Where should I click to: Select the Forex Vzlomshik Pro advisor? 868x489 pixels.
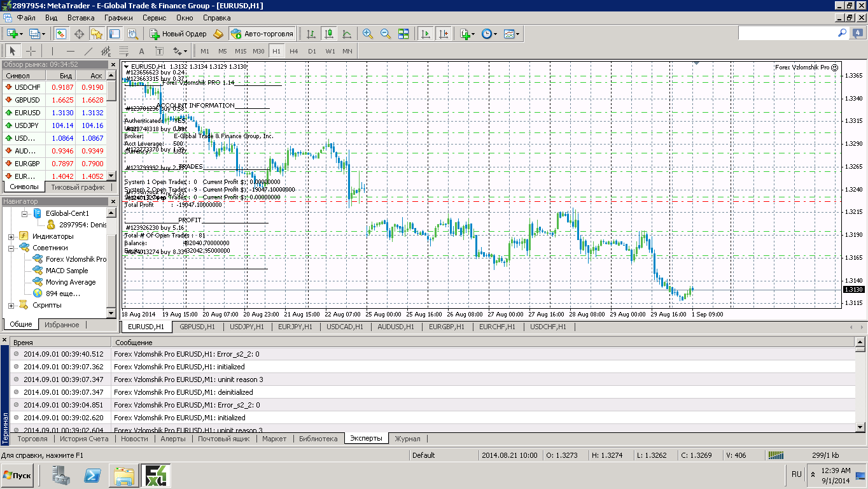tap(76, 259)
